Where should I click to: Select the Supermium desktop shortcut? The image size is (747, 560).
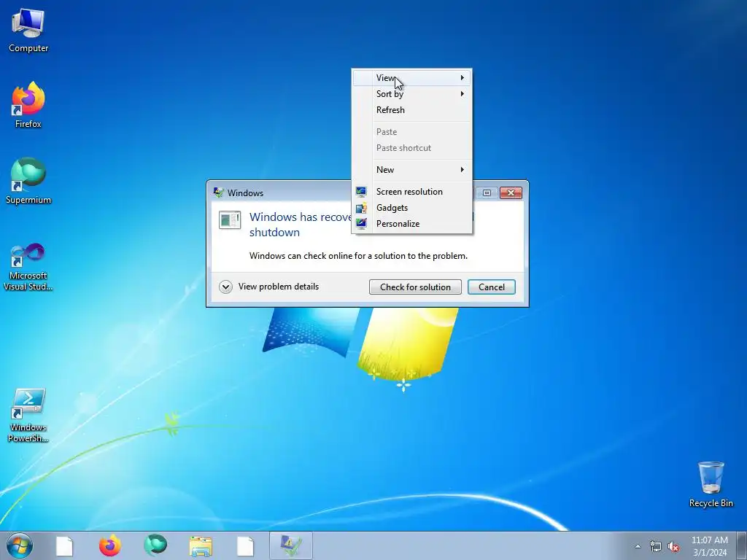coord(28,182)
